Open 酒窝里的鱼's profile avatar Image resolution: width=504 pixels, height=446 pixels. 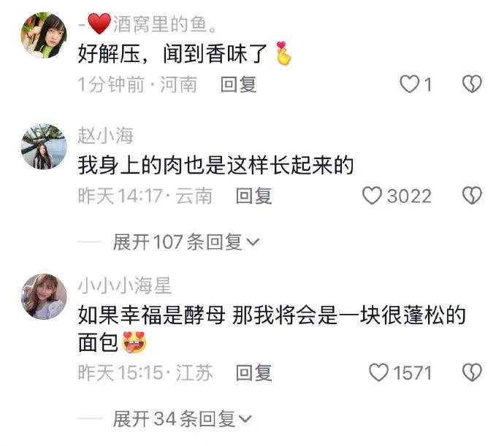44,35
